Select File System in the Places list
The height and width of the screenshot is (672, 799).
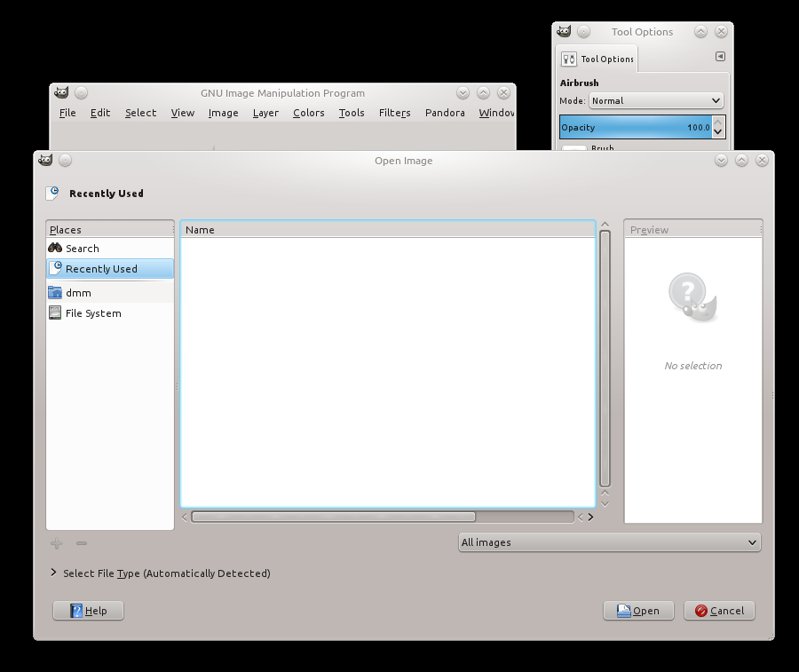[109, 312]
